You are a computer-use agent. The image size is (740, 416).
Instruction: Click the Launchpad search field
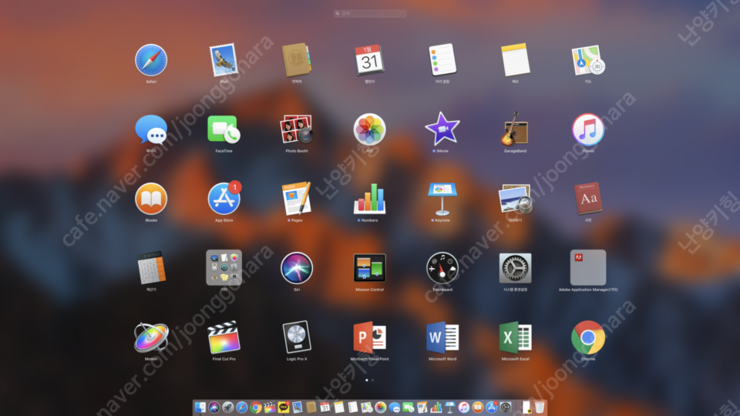click(x=370, y=14)
